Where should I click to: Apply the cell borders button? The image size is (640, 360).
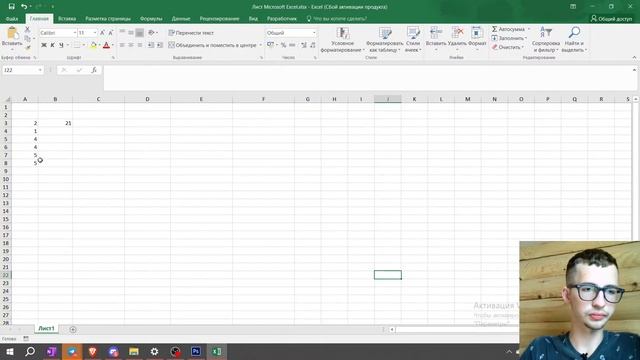(77, 45)
